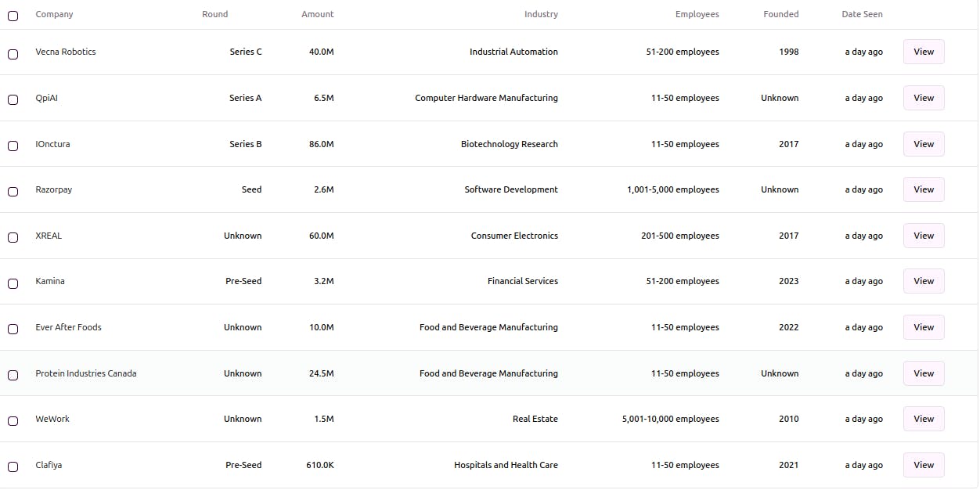The width and height of the screenshot is (980, 490).
Task: Select the QpiAI row checkbox
Action: point(13,99)
